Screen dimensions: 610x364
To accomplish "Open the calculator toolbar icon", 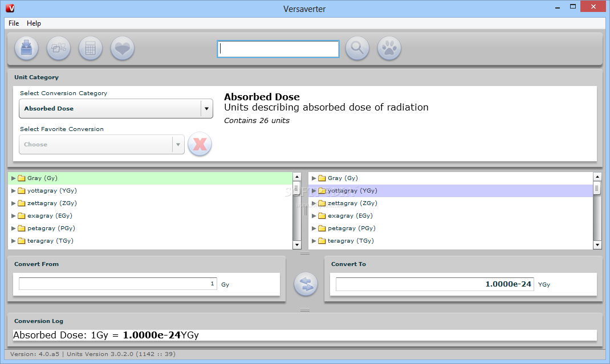I will tap(90, 48).
